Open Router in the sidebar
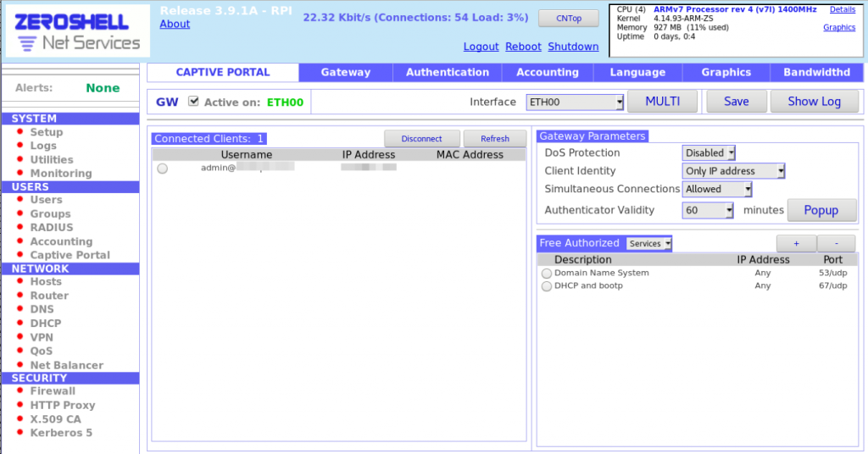Image resolution: width=868 pixels, height=454 pixels. [x=49, y=296]
